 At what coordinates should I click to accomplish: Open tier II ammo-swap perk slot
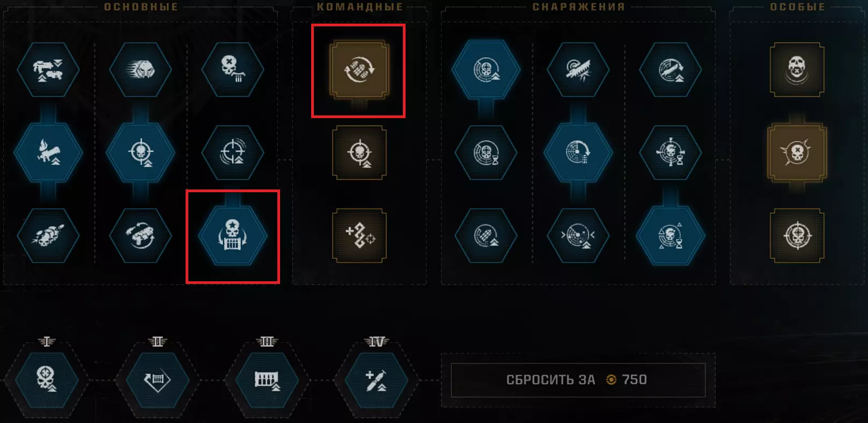[158, 380]
